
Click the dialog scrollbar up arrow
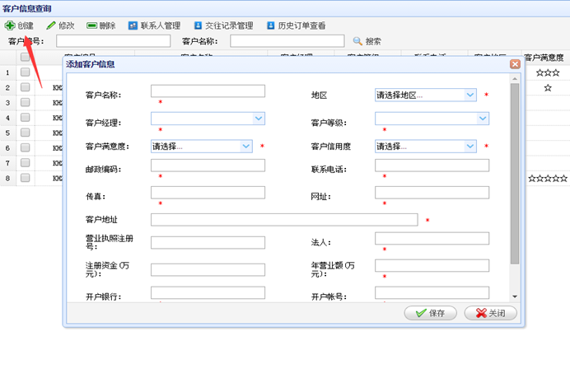(x=515, y=78)
